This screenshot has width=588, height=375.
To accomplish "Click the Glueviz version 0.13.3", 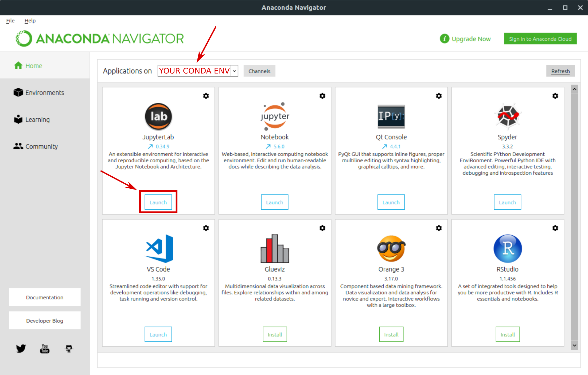I will pyautogui.click(x=275, y=279).
